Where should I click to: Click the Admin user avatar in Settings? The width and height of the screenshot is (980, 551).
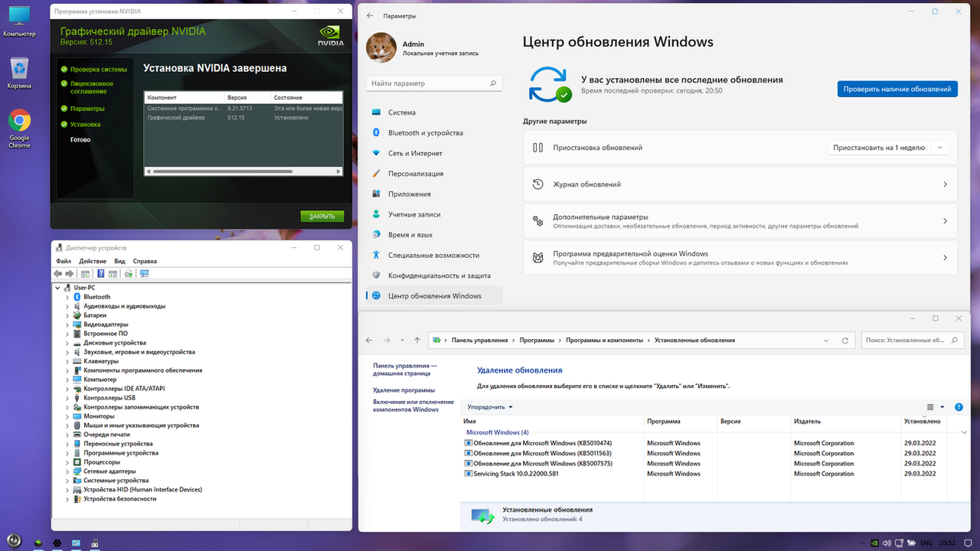(381, 48)
